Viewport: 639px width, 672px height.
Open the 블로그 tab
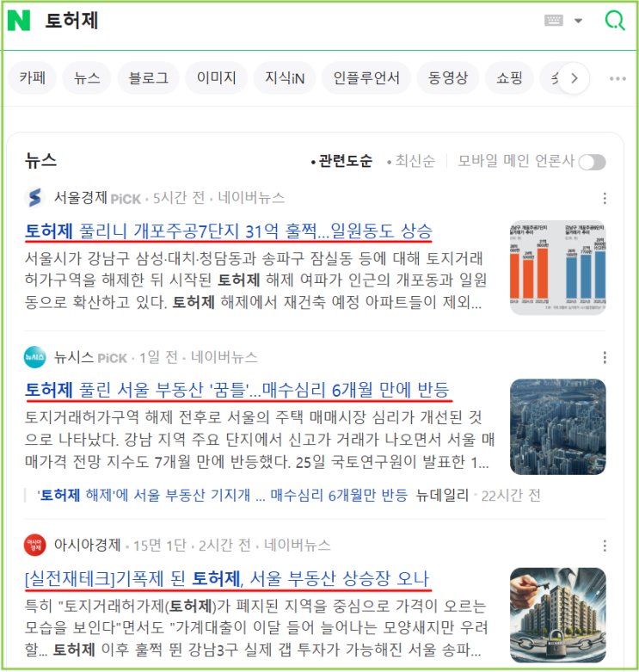click(148, 78)
